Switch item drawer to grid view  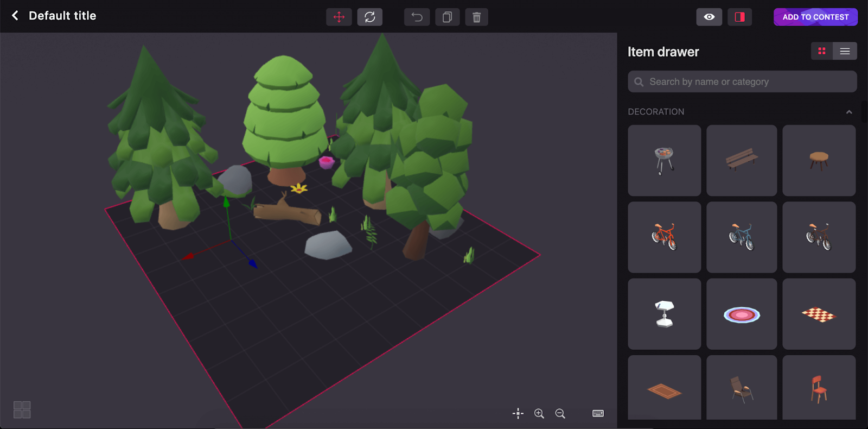[822, 51]
